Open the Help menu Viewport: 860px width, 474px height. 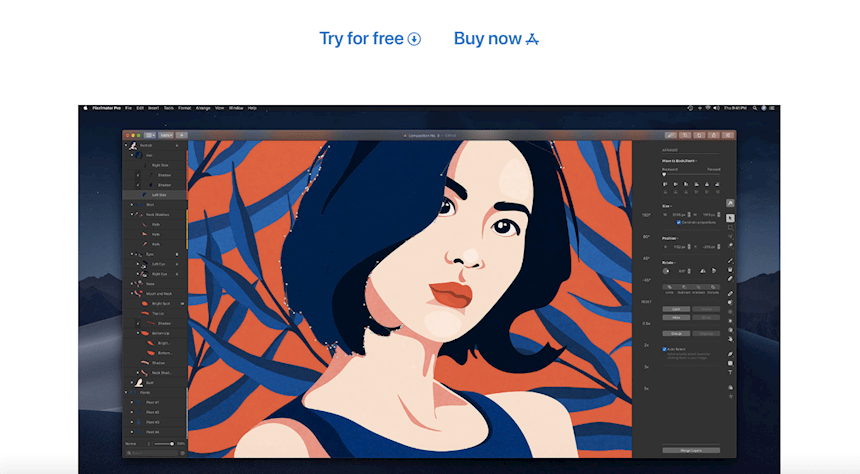click(252, 108)
